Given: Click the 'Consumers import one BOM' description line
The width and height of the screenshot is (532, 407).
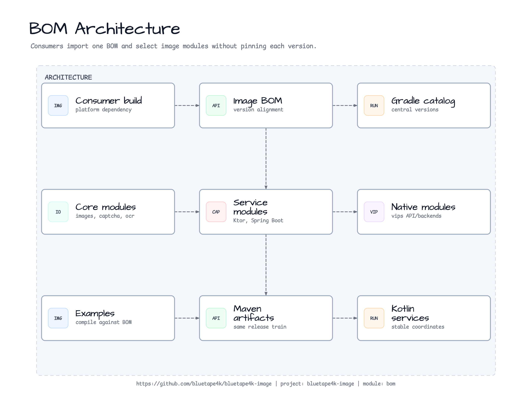Looking at the screenshot, I should point(174,46).
